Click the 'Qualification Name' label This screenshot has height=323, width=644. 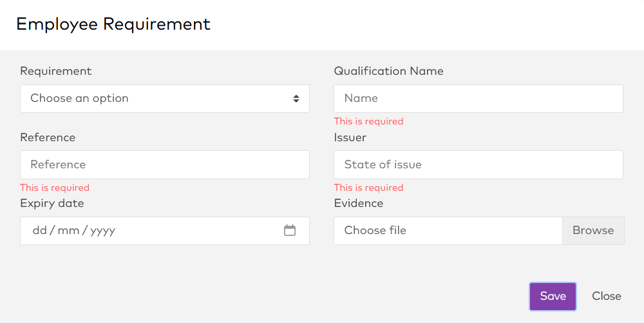coord(388,71)
